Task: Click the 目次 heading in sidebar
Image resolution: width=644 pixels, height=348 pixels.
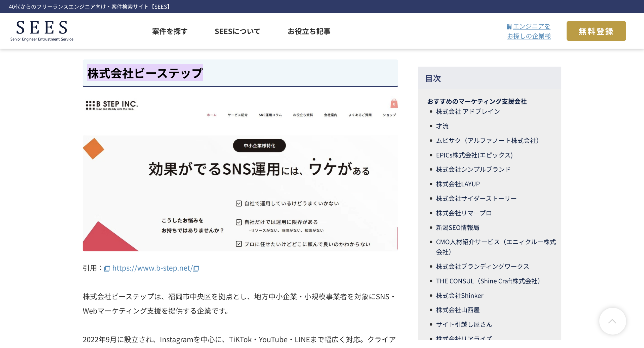Action: coord(433,78)
